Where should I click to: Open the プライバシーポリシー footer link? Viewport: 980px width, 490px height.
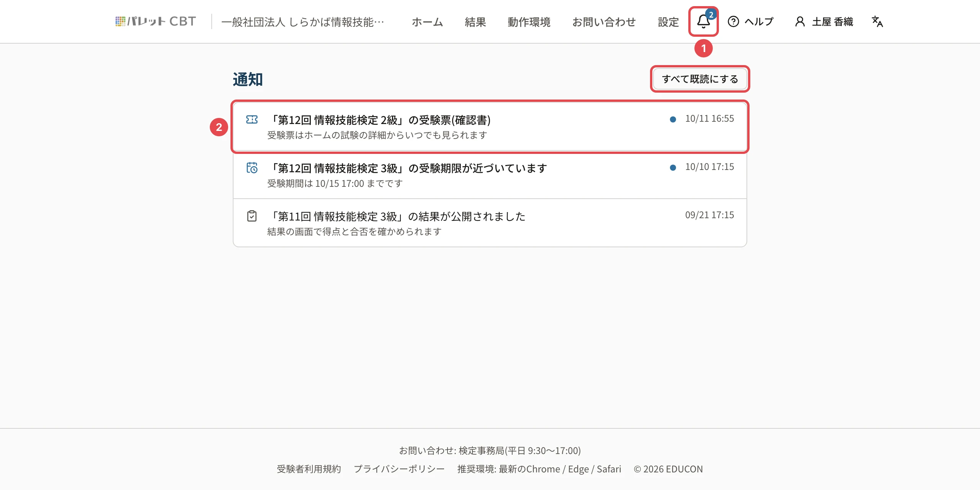coord(399,469)
